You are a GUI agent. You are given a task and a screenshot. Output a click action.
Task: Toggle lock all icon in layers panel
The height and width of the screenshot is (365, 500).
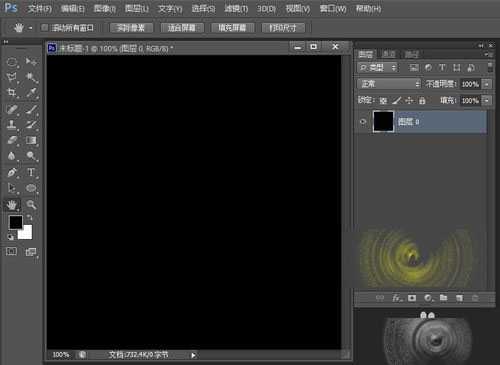422,100
